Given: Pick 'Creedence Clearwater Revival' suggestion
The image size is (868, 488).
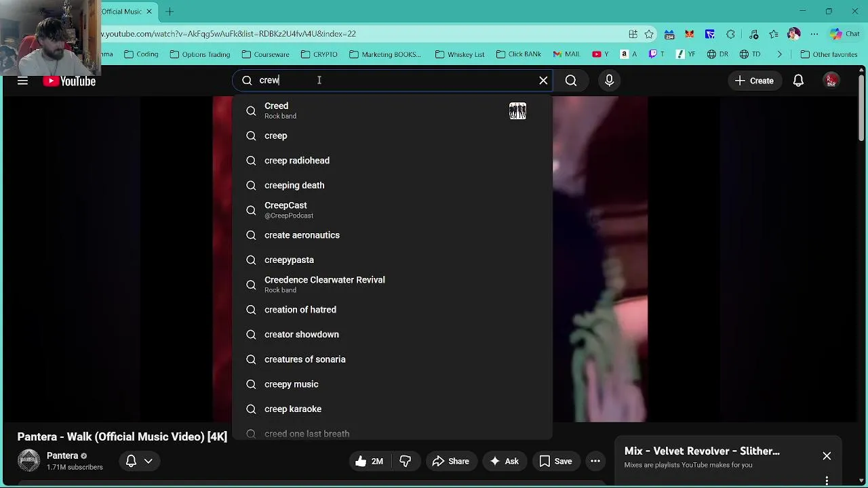Looking at the screenshot, I should tap(393, 285).
